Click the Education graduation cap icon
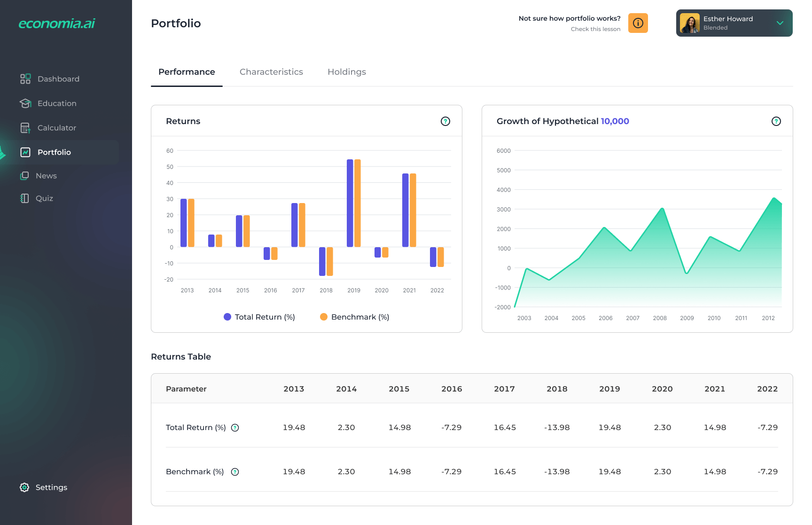 click(x=25, y=103)
